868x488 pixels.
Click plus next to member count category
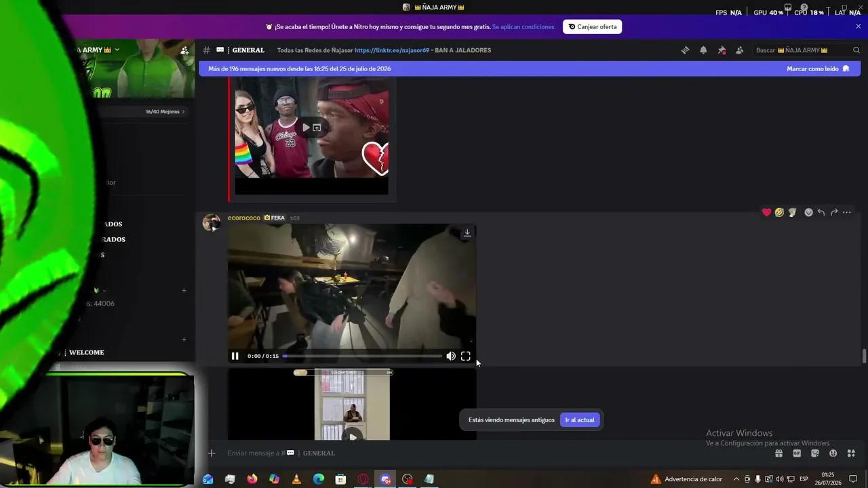click(184, 290)
